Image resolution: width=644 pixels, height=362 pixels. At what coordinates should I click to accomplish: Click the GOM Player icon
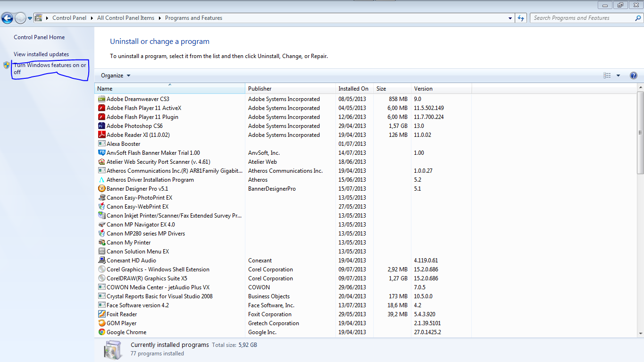tap(101, 323)
